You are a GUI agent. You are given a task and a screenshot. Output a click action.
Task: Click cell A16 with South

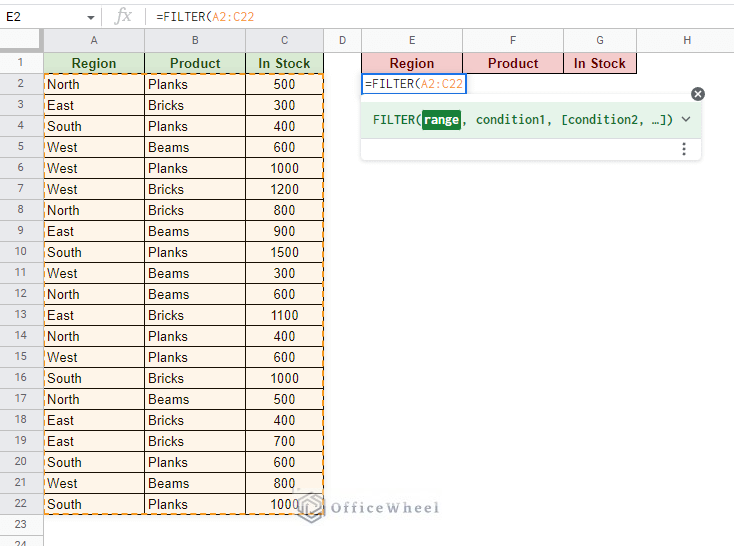tap(94, 378)
